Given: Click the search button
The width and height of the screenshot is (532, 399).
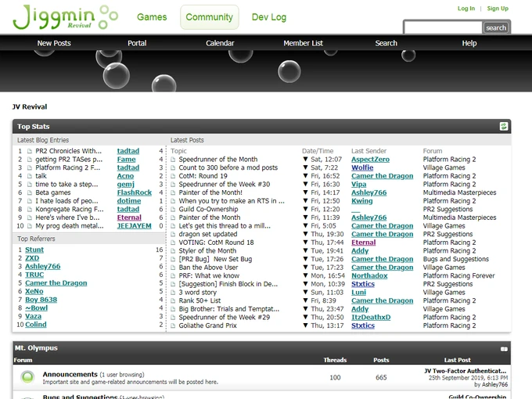Looking at the screenshot, I should [x=496, y=28].
